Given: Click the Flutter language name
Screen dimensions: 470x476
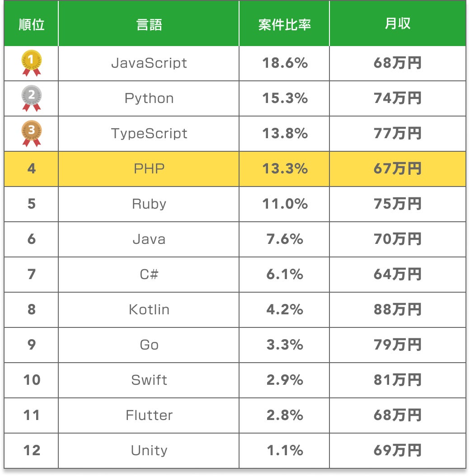Looking at the screenshot, I should pos(149,415).
